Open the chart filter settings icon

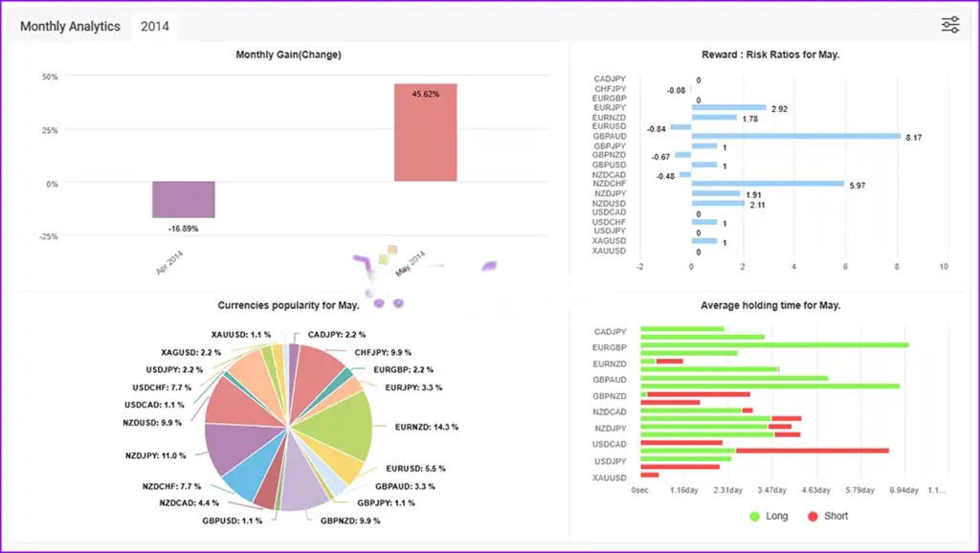tap(949, 26)
